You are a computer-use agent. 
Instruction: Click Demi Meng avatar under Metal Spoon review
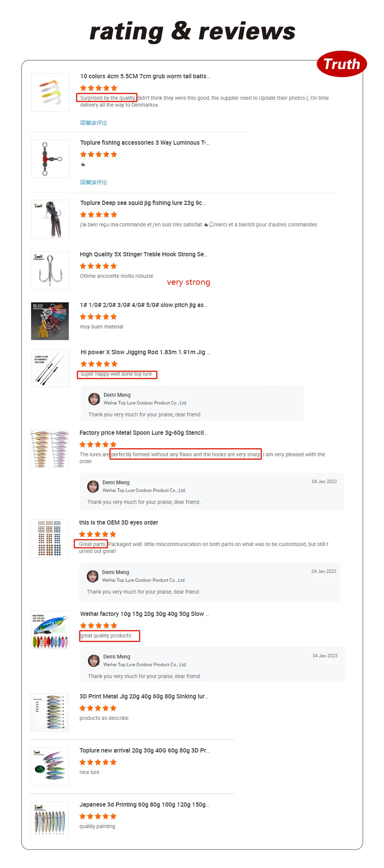click(x=93, y=487)
